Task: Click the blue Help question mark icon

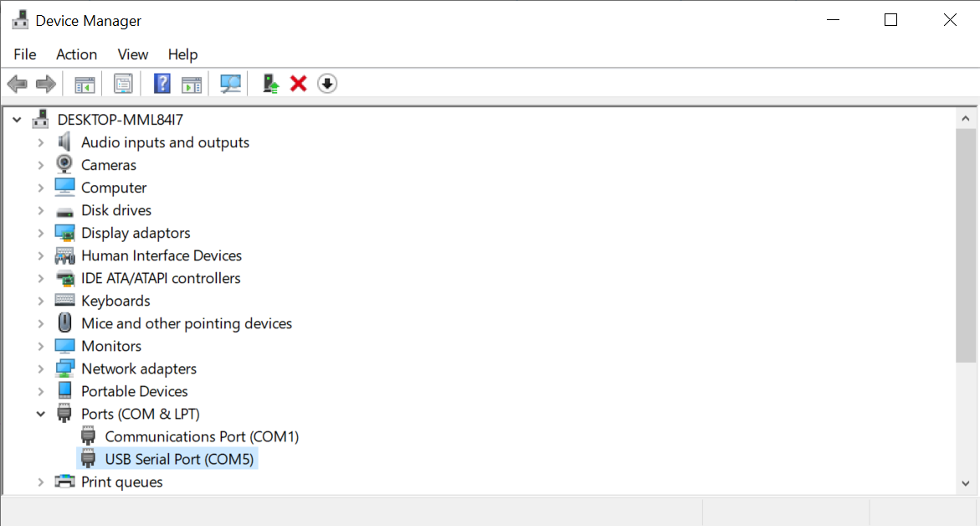Action: point(162,84)
